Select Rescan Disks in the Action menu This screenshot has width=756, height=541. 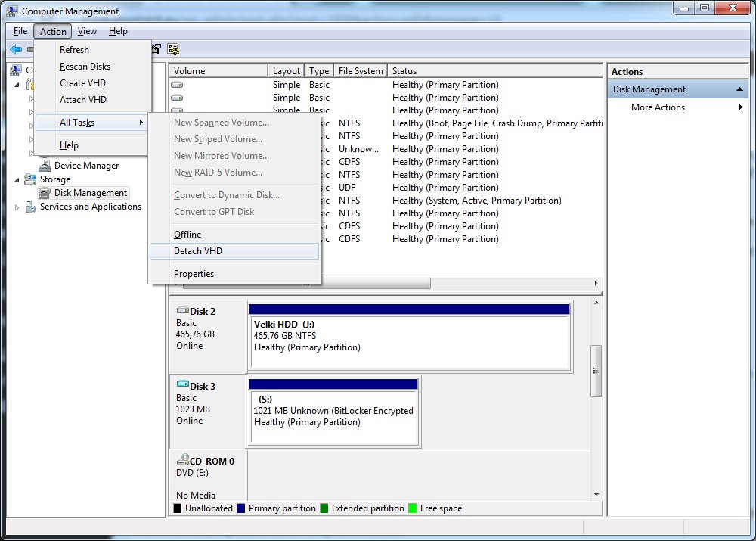(x=85, y=67)
